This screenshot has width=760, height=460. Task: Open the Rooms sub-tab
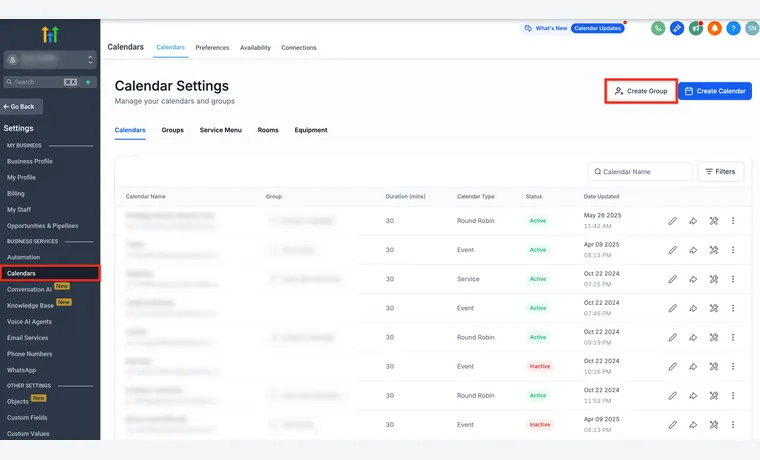pyautogui.click(x=268, y=130)
